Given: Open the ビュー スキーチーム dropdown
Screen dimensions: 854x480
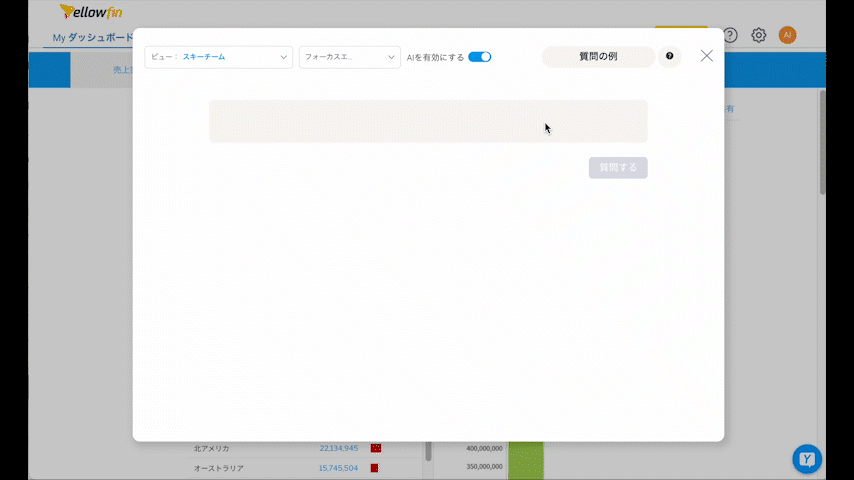Looking at the screenshot, I should click(218, 57).
